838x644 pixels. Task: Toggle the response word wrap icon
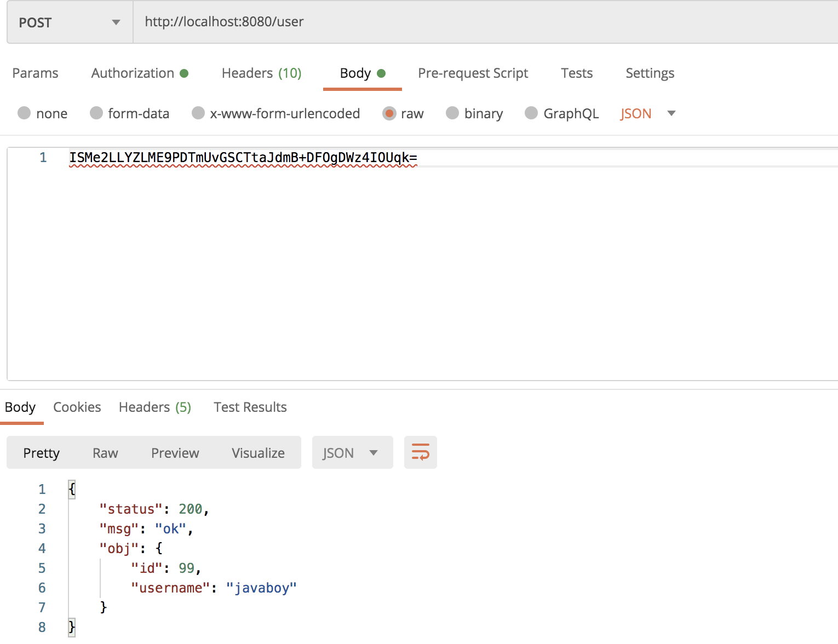(x=420, y=452)
